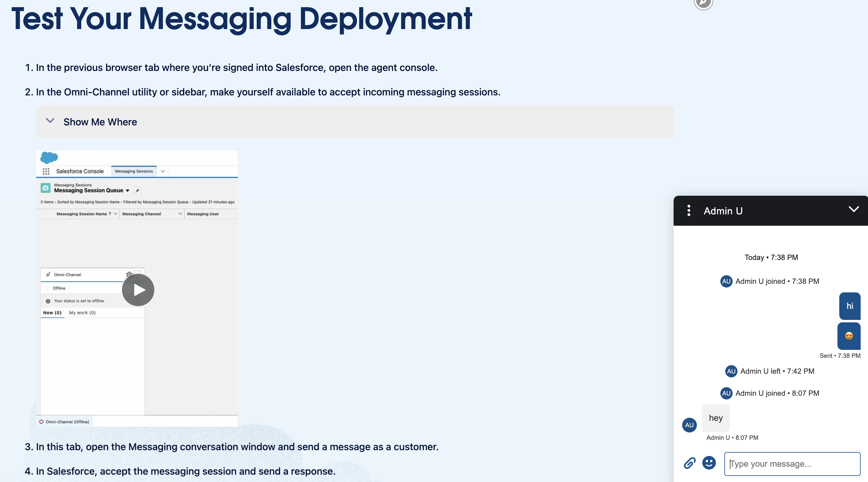Click the pin list view icon
The height and width of the screenshot is (482, 868).
137,191
